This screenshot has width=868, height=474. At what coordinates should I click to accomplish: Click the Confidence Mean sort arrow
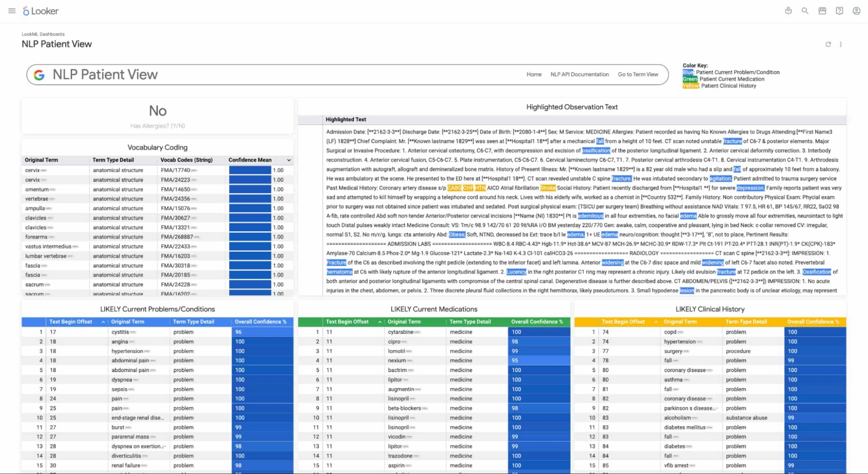[289, 160]
